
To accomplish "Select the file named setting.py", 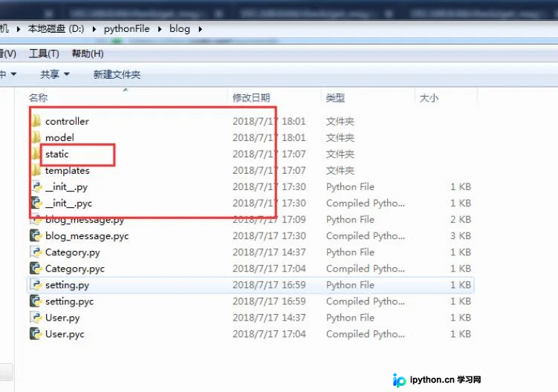I will (68, 285).
